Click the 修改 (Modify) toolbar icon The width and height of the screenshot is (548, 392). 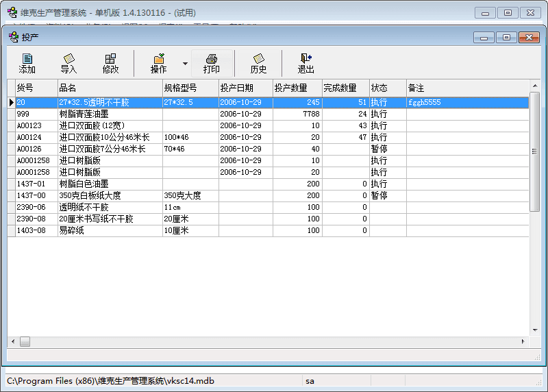110,63
